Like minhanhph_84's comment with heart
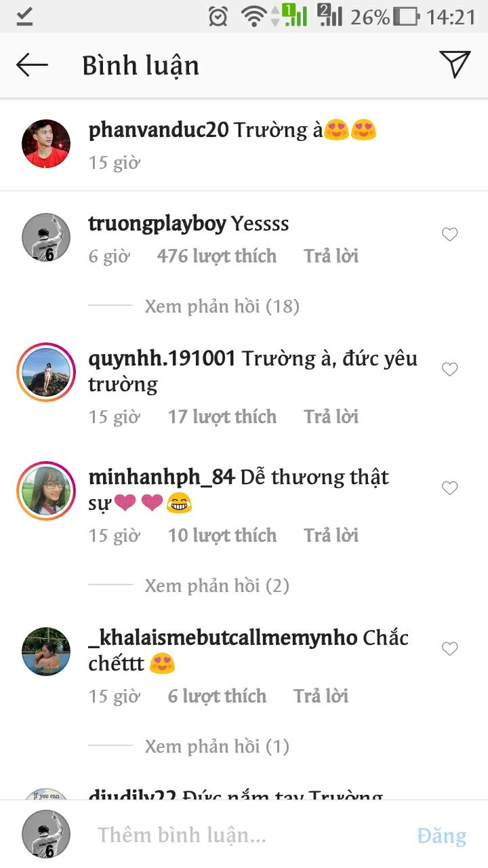The height and width of the screenshot is (868, 488). pyautogui.click(x=449, y=488)
